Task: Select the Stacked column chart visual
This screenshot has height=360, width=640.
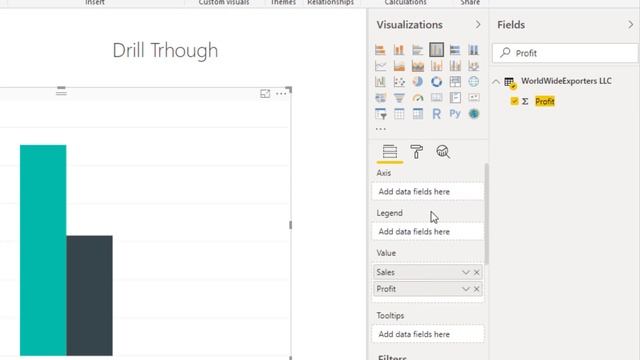Action: click(399, 50)
